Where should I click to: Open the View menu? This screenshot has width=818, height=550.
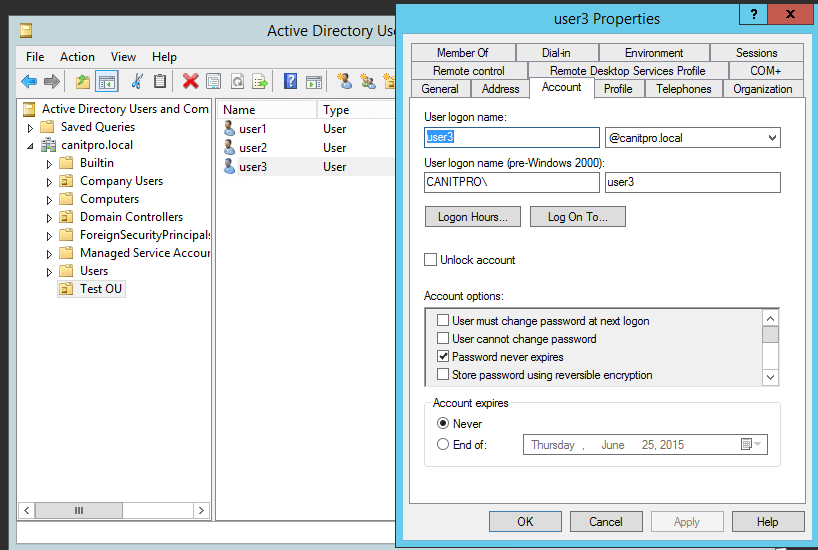(123, 57)
